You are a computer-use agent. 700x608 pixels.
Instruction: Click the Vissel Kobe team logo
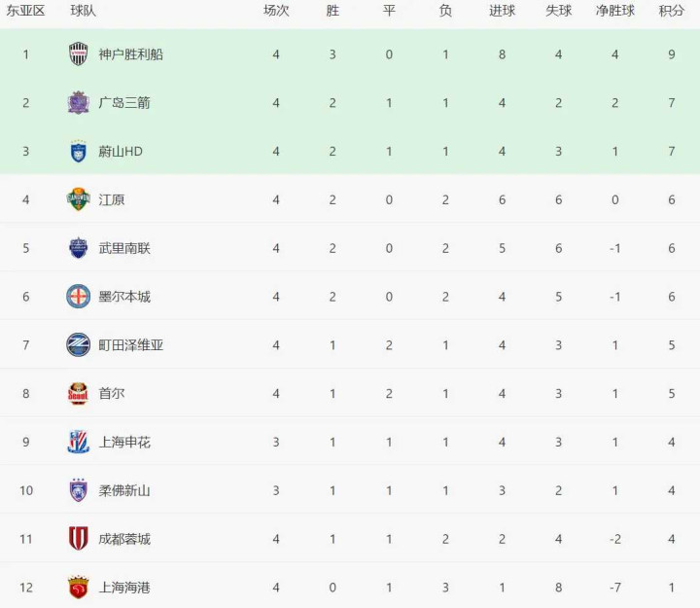(x=79, y=54)
